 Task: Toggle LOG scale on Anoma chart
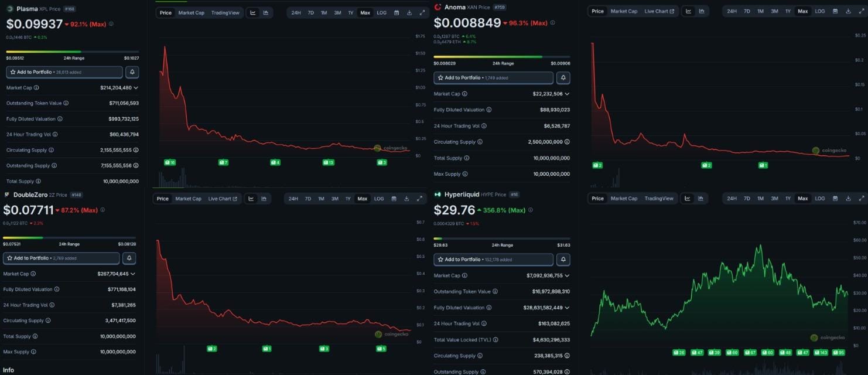click(x=820, y=11)
